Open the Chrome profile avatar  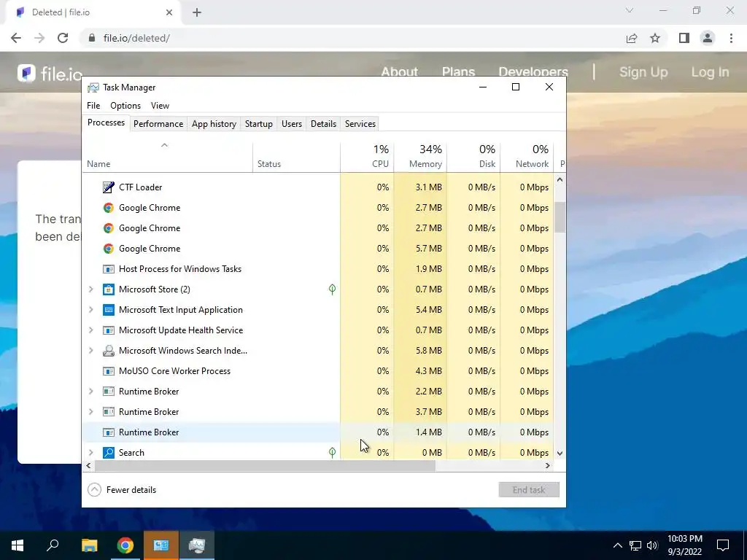[x=708, y=38]
